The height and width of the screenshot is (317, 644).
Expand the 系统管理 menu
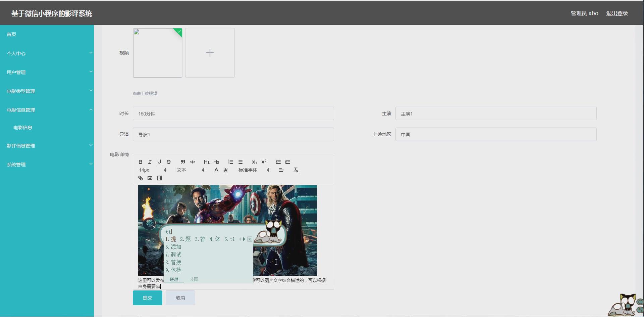(47, 164)
